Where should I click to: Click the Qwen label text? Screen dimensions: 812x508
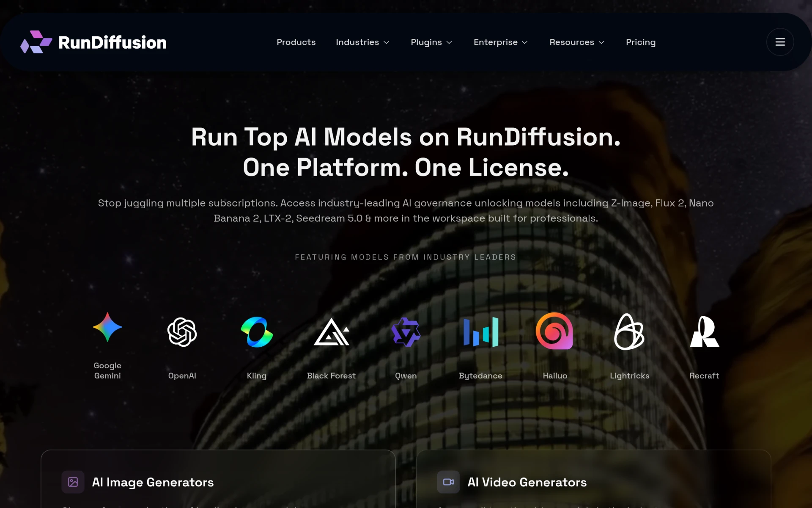pyautogui.click(x=406, y=375)
